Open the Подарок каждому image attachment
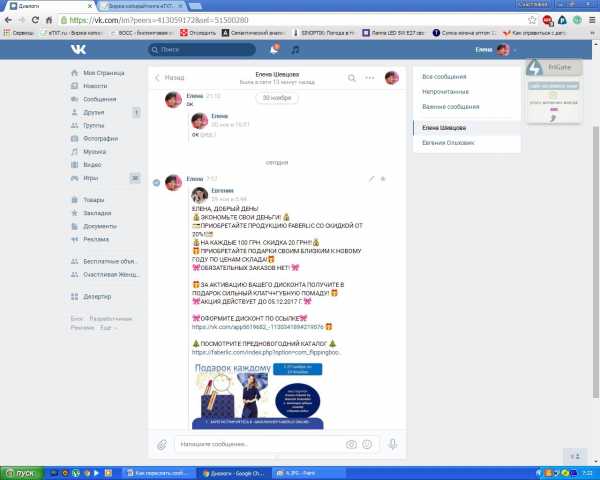600x480 pixels. pyautogui.click(x=258, y=396)
